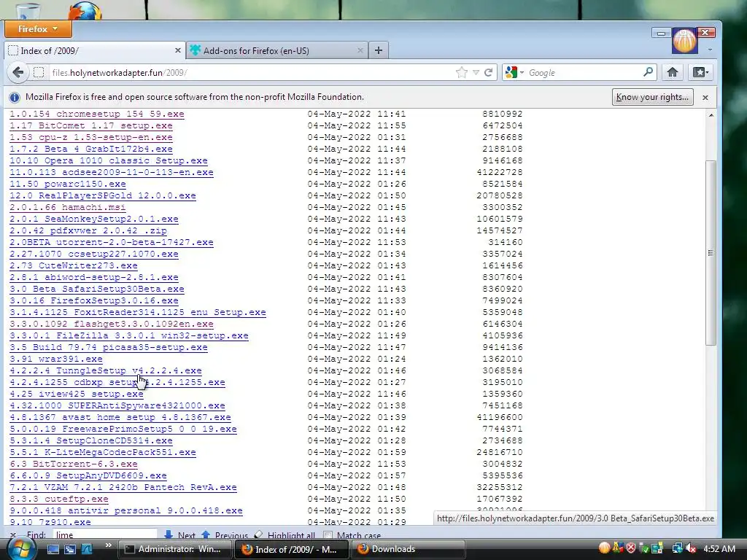Screen dimensions: 747x560
Task: Open the picasa35-setup.exe link
Action: click(109, 347)
